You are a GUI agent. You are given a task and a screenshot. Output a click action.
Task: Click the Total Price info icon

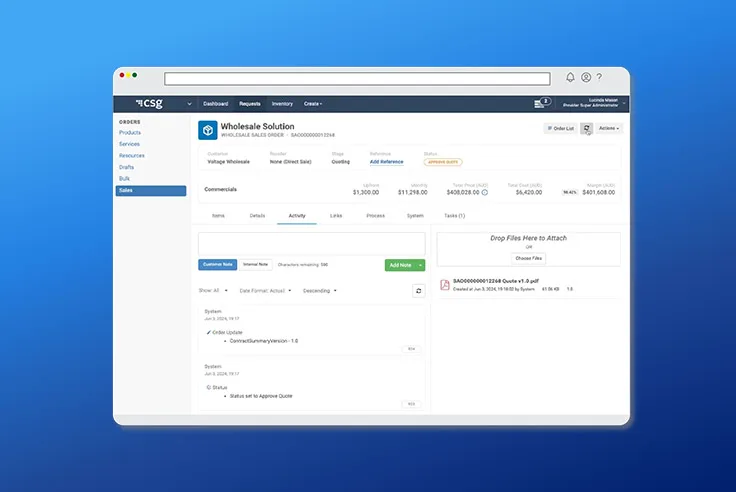[x=484, y=192]
